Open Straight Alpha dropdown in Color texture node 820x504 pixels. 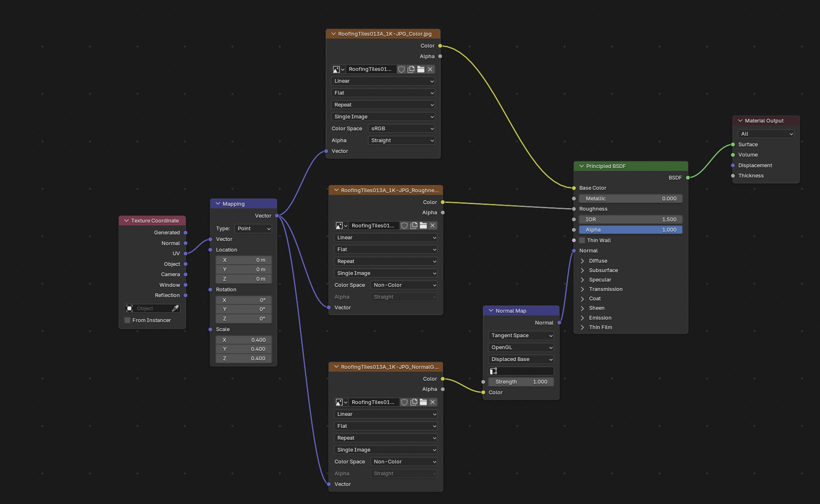401,141
